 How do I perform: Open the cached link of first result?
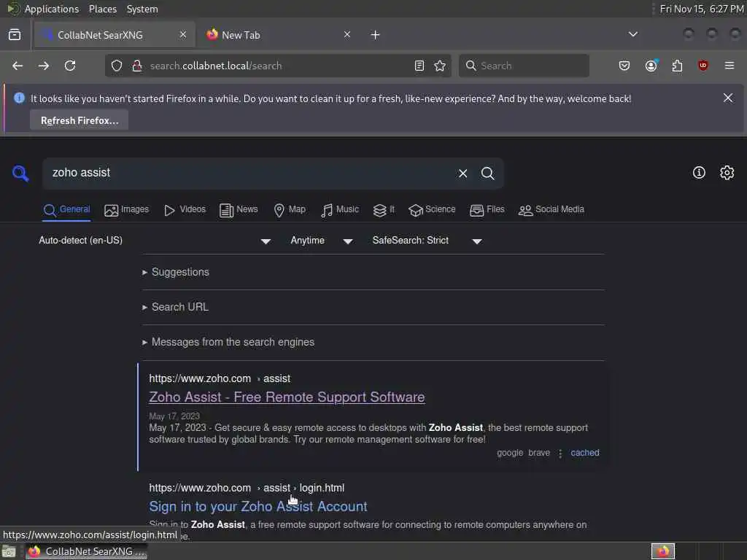(585, 453)
